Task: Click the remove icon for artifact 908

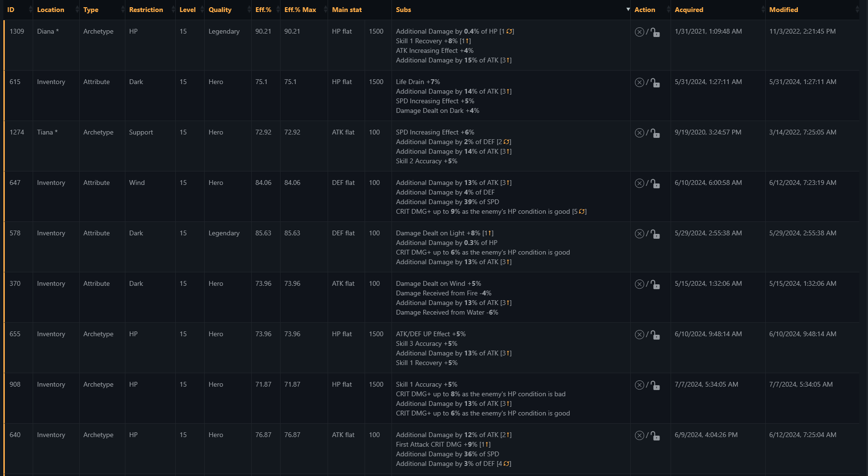Action: pyautogui.click(x=639, y=385)
